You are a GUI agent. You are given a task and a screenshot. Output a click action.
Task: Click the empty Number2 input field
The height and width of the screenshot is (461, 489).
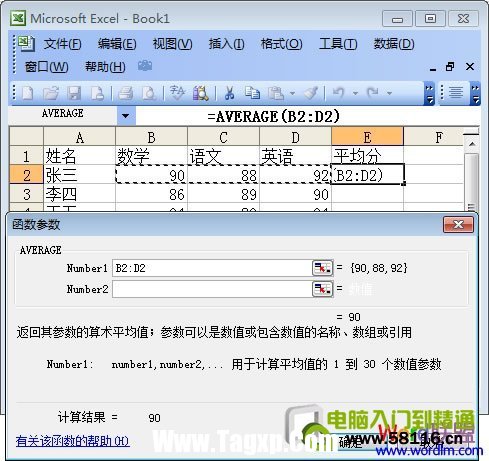[x=212, y=289]
